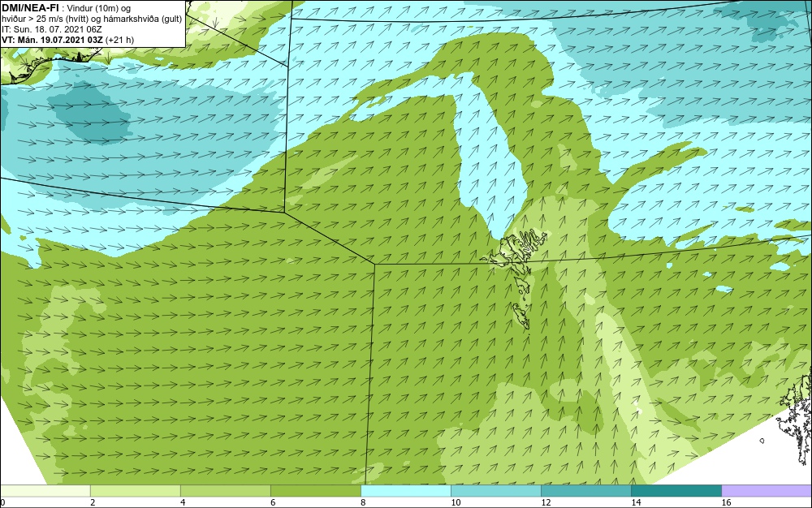Click the 'hviður > 25 m/s (hvítt)' line
The image size is (812, 508).
pyautogui.click(x=46, y=19)
